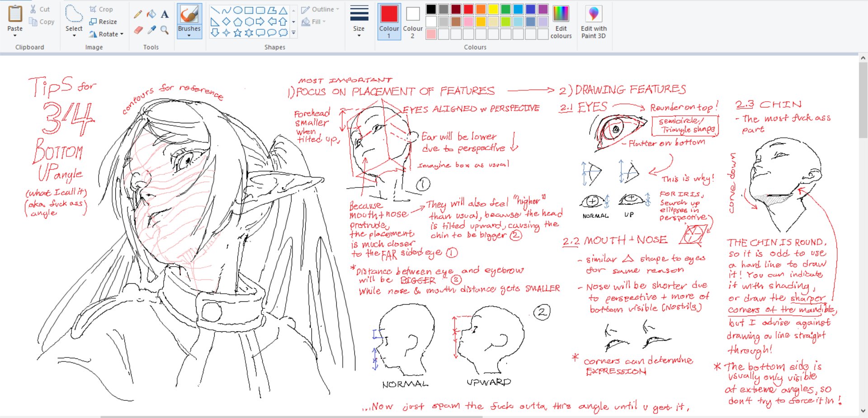Pick the custom pink swatch in the third row

pos(431,34)
